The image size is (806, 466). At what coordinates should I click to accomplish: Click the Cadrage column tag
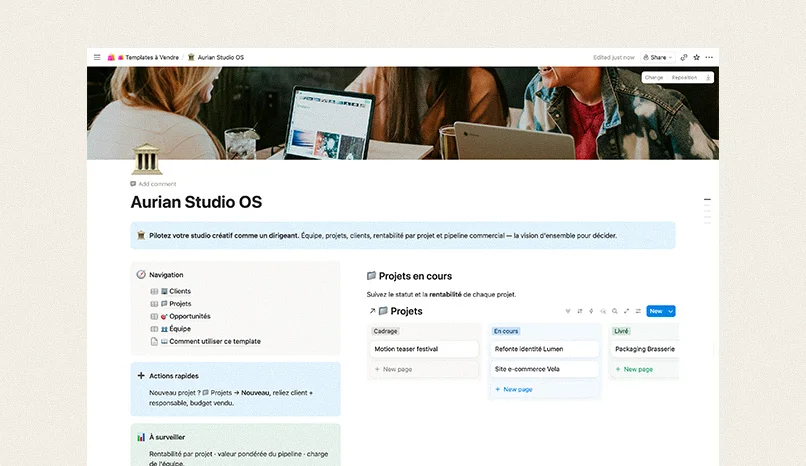pyautogui.click(x=386, y=331)
